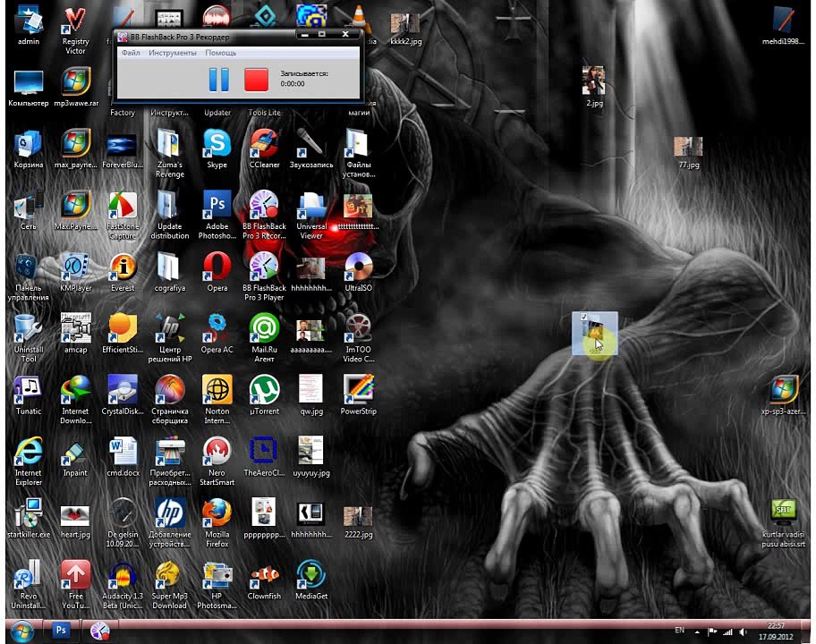Select the Internet Explorer icon
The image size is (816, 644).
(x=29, y=461)
